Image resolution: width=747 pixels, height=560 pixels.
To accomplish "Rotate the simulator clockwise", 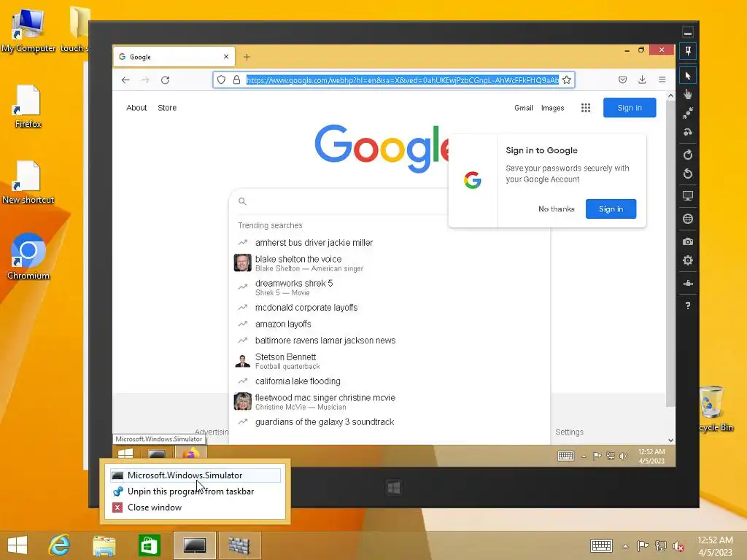I will point(688,155).
